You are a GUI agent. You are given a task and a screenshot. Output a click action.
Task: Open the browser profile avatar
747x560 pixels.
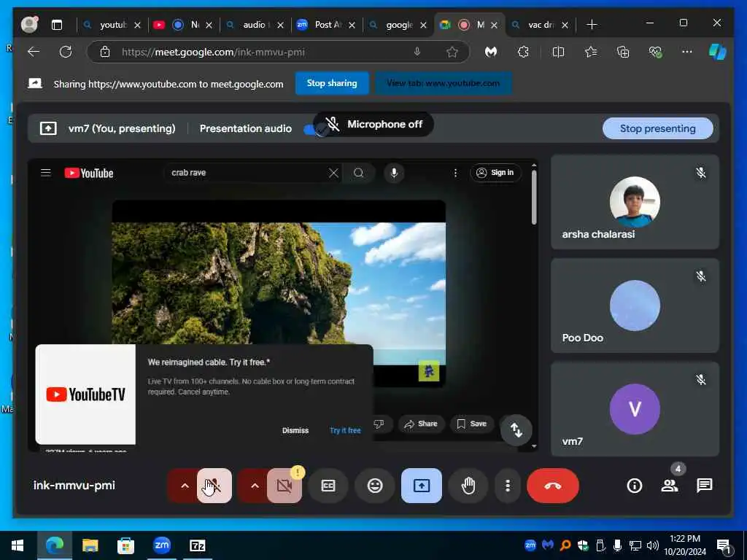[29, 25]
